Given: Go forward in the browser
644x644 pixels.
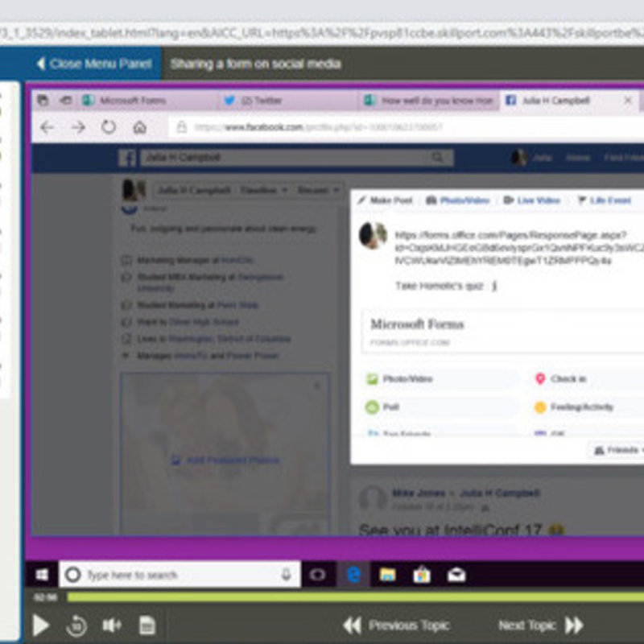Looking at the screenshot, I should tap(78, 128).
